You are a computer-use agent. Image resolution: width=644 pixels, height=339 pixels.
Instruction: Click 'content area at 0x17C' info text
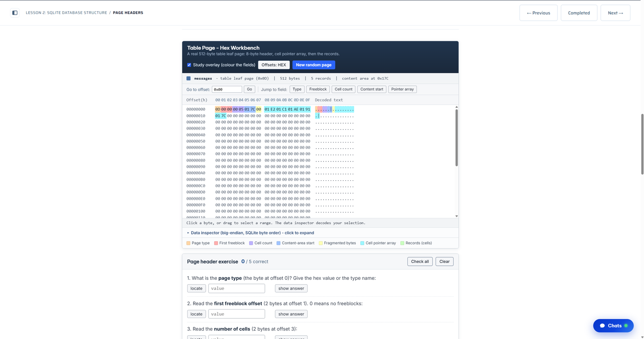(x=365, y=79)
